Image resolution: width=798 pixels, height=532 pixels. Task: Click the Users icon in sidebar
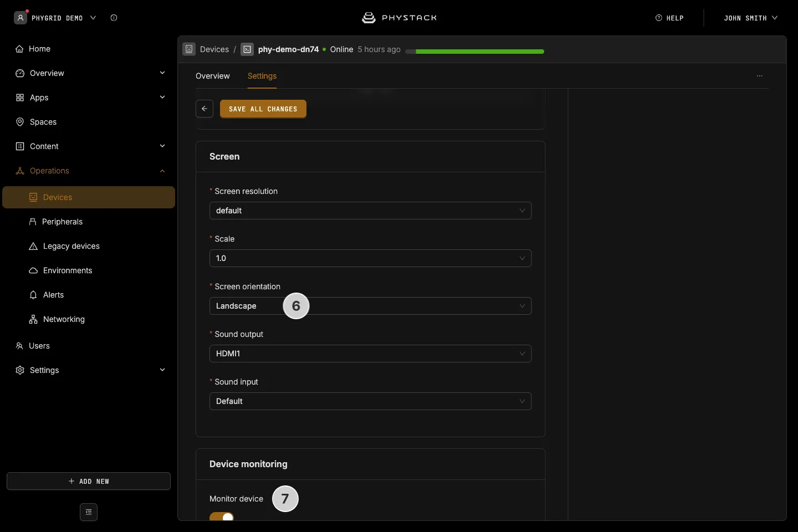point(19,346)
